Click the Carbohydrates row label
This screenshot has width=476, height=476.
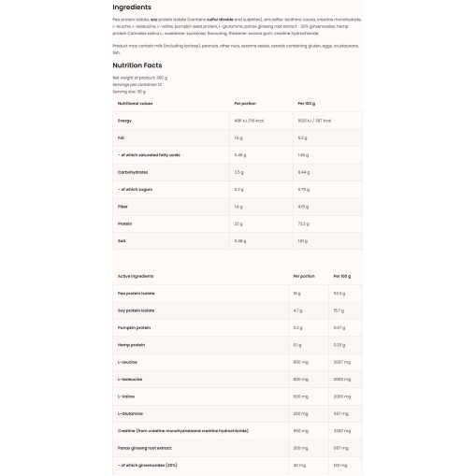(x=133, y=172)
